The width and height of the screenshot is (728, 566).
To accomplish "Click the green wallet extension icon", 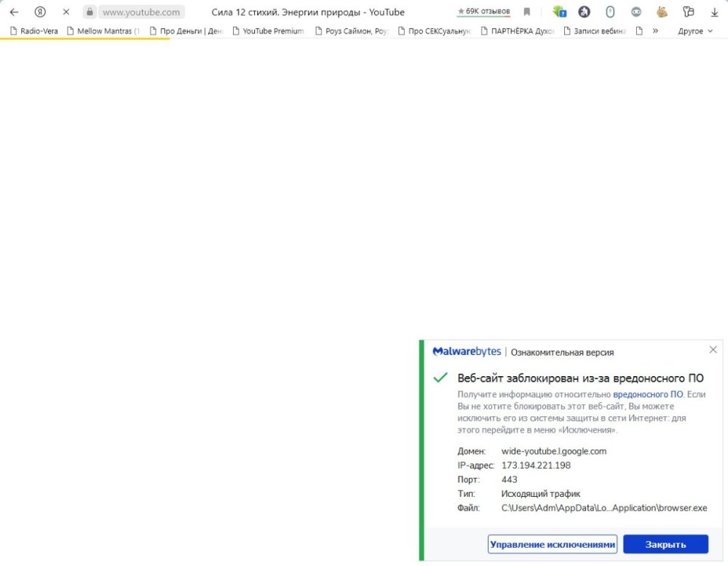I will [x=558, y=12].
